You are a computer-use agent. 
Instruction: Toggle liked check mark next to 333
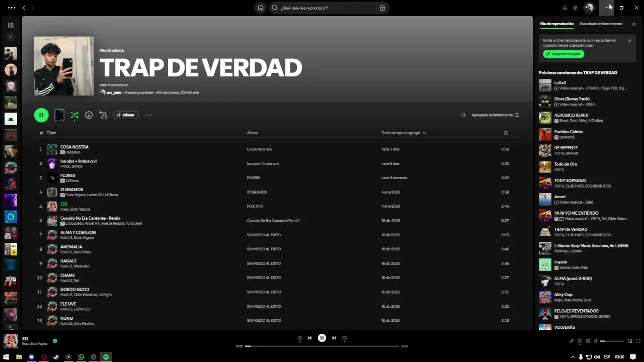point(55,341)
